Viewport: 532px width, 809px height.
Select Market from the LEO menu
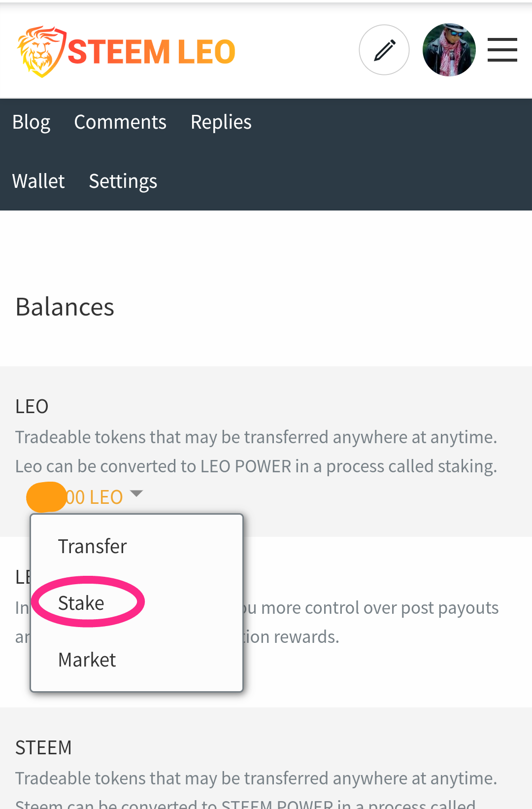tap(87, 660)
